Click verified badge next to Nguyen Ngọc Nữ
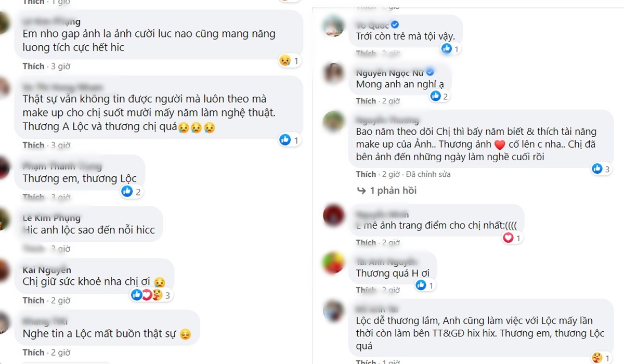Viewport: 624px width, 364px height. point(430,72)
